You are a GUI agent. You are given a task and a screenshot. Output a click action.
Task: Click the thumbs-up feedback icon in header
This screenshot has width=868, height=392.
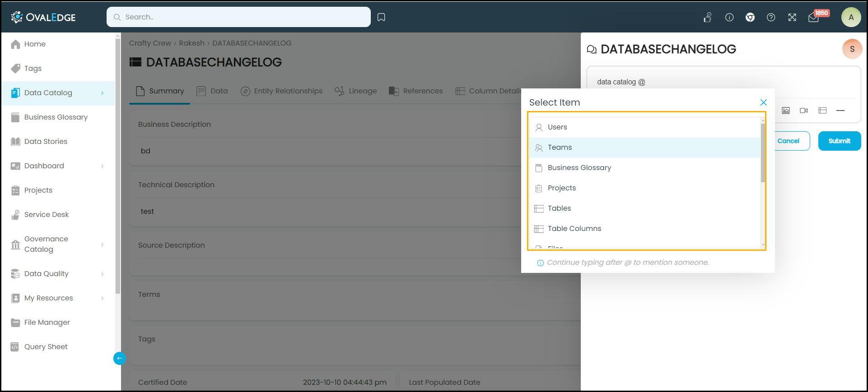[x=708, y=17]
